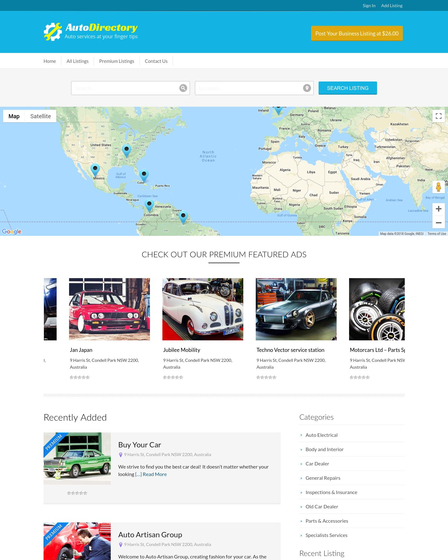
Task: Select the map pin over Colombia
Action: click(x=149, y=206)
